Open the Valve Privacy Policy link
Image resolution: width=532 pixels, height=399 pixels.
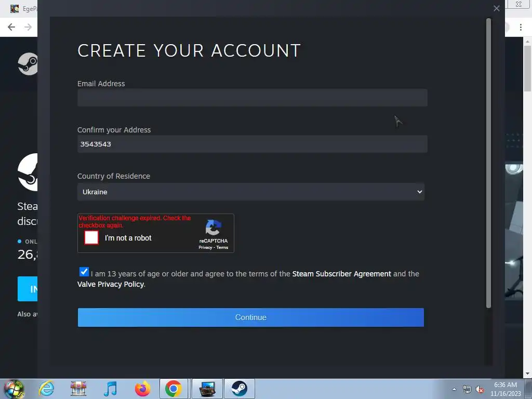pyautogui.click(x=111, y=284)
